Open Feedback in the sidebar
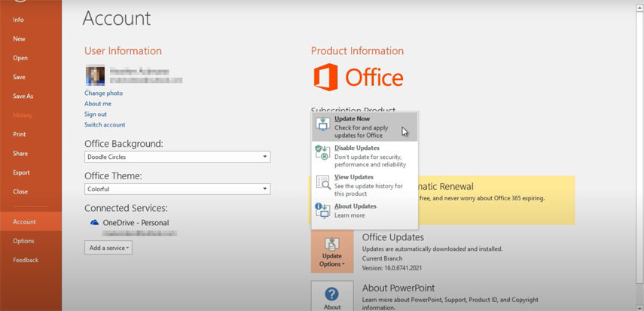 point(26,260)
